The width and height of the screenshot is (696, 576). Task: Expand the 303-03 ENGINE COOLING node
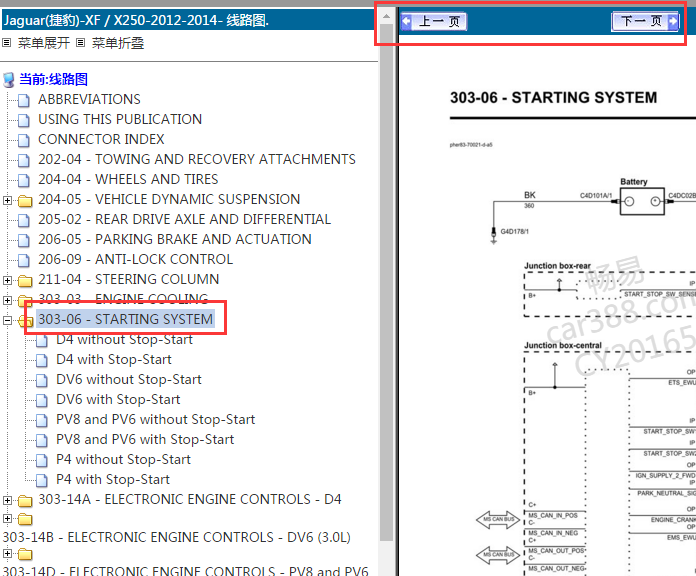7,300
